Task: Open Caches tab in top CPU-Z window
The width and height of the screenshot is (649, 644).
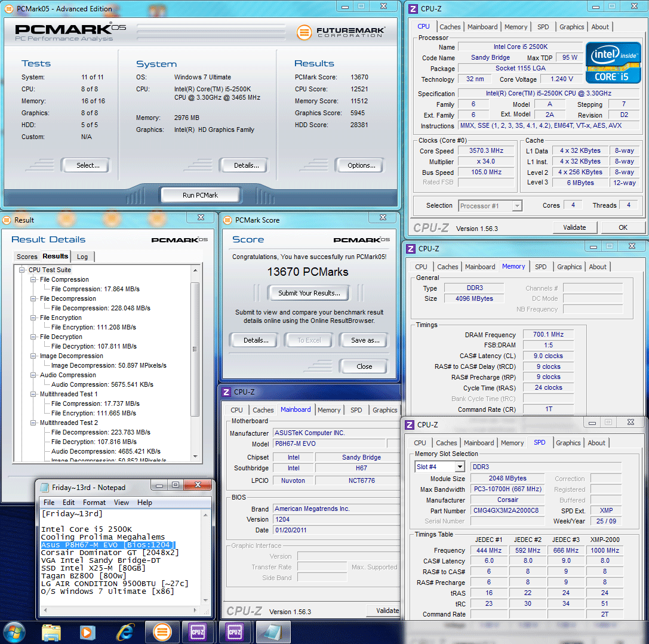Action: 450,27
